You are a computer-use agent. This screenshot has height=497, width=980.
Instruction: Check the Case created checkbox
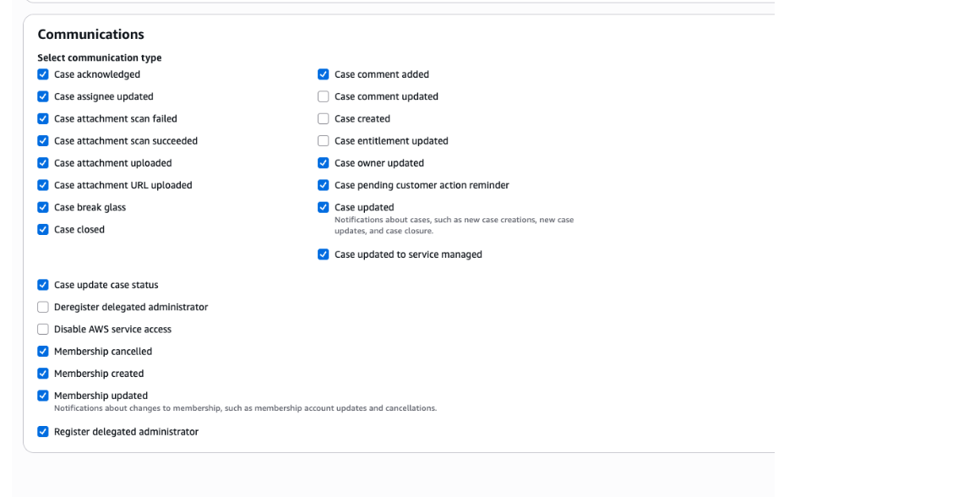click(324, 119)
